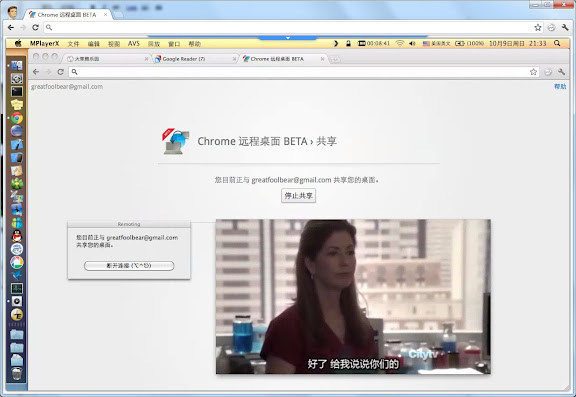The height and width of the screenshot is (397, 576).
Task: Open Activity Monitor graph icon in dock
Action: [x=17, y=288]
